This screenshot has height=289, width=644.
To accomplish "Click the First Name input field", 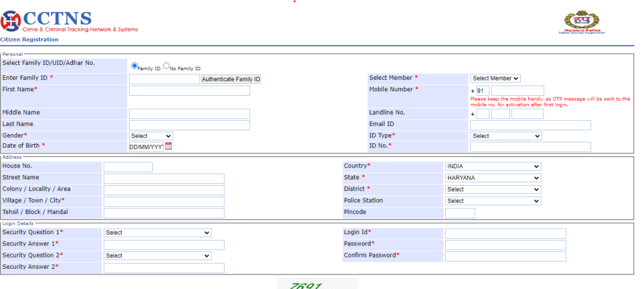I will click(x=189, y=91).
